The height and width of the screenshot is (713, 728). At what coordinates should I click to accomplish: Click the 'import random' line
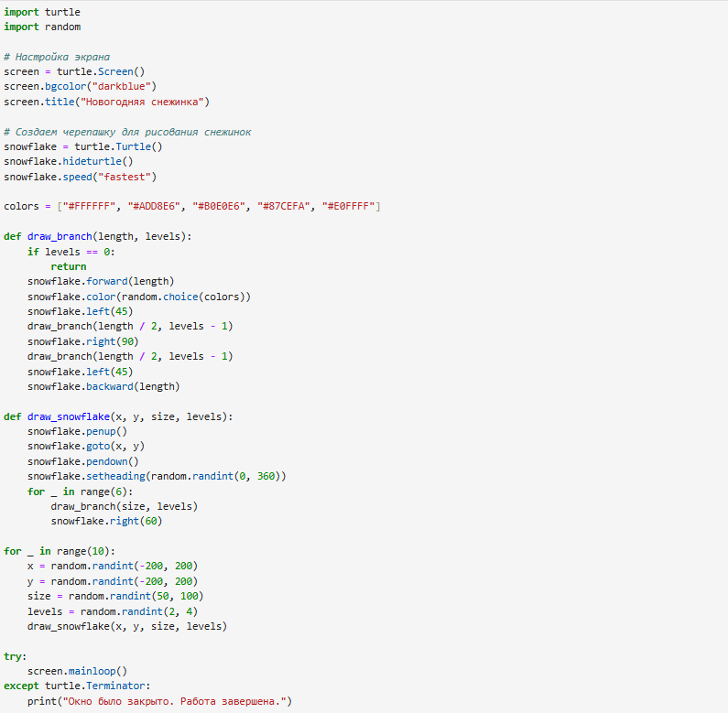tap(42, 27)
